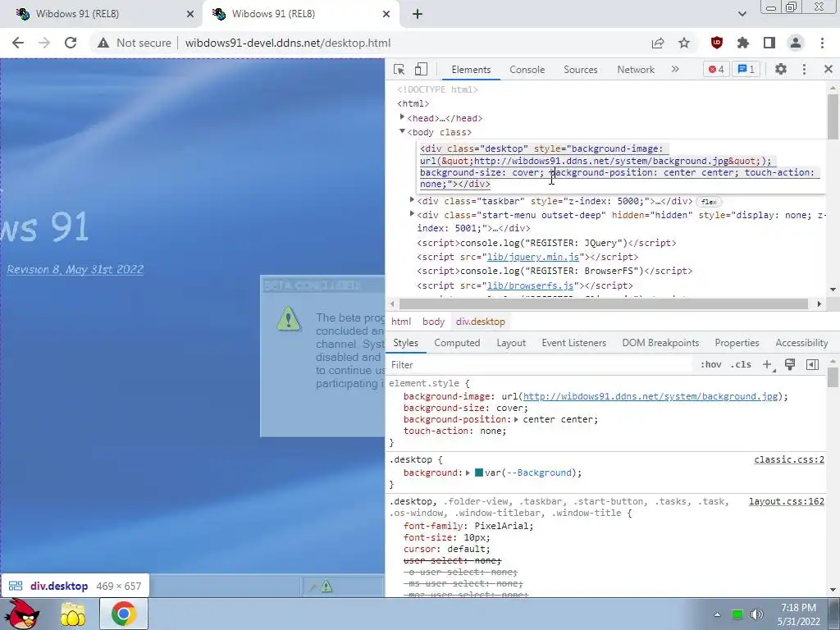The width and height of the screenshot is (840, 630).
Task: Open the teal --Background color swatch
Action: point(479,472)
